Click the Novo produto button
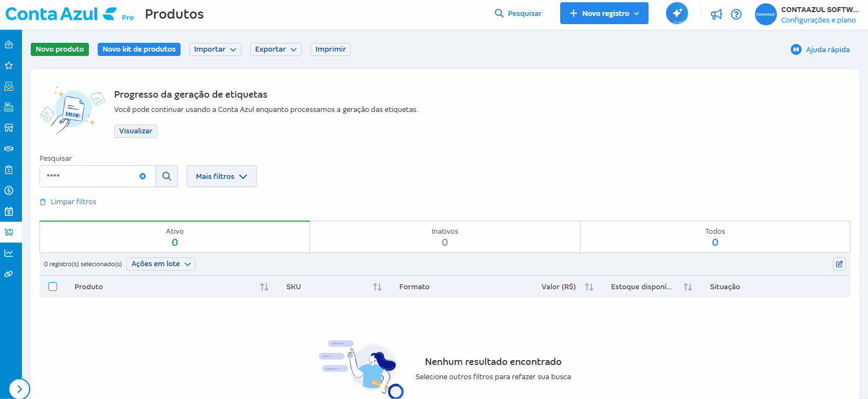 (x=60, y=49)
